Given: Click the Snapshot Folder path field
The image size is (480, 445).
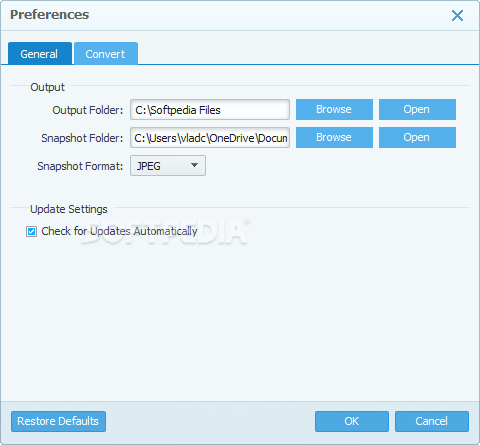Looking at the screenshot, I should 210,138.
